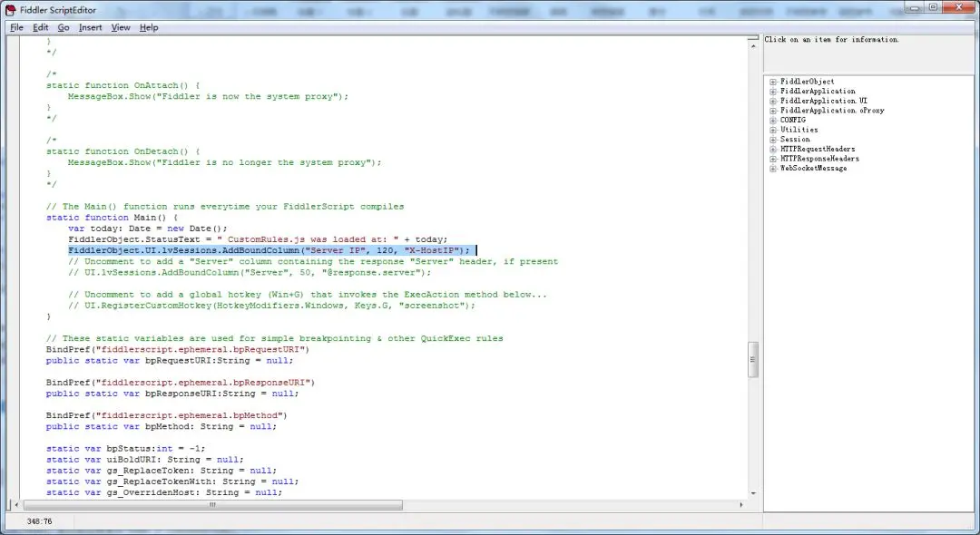Open the Help menu

click(149, 27)
